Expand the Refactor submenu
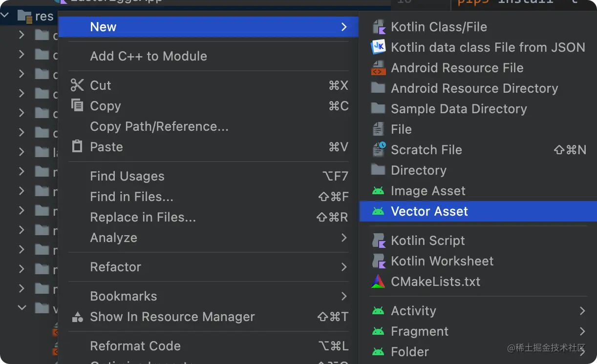This screenshot has height=364, width=597. pos(115,267)
